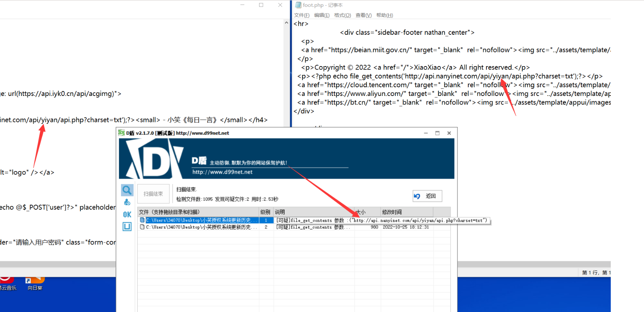Viewport: 644px width, 312px height.
Task: Select the second file path row, level 2
Action: tap(202, 227)
